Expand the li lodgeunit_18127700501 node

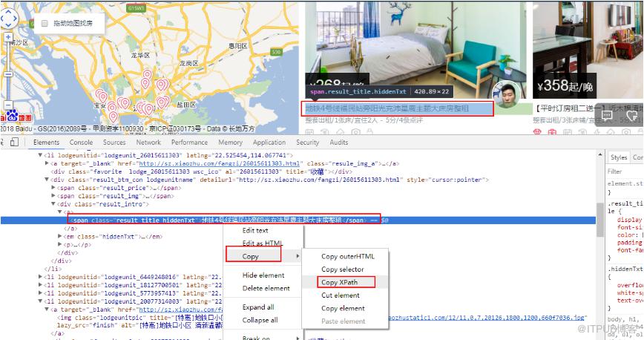click(40, 285)
